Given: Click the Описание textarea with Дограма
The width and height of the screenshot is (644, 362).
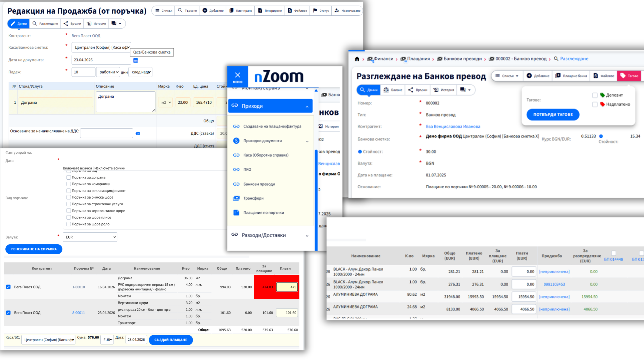Looking at the screenshot, I should pyautogui.click(x=125, y=102).
